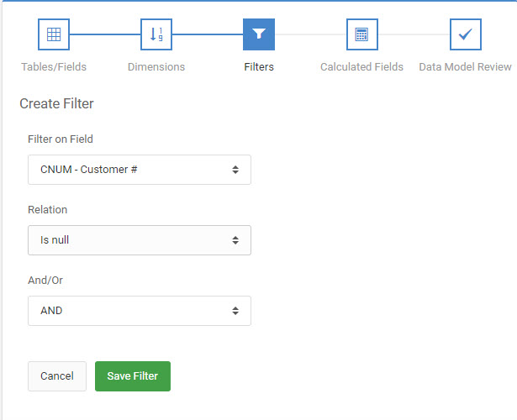Select the Filters step label
The height and width of the screenshot is (420, 517).
click(259, 67)
